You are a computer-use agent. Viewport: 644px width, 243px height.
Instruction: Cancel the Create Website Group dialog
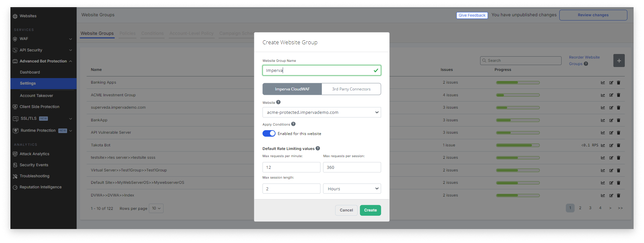click(346, 210)
